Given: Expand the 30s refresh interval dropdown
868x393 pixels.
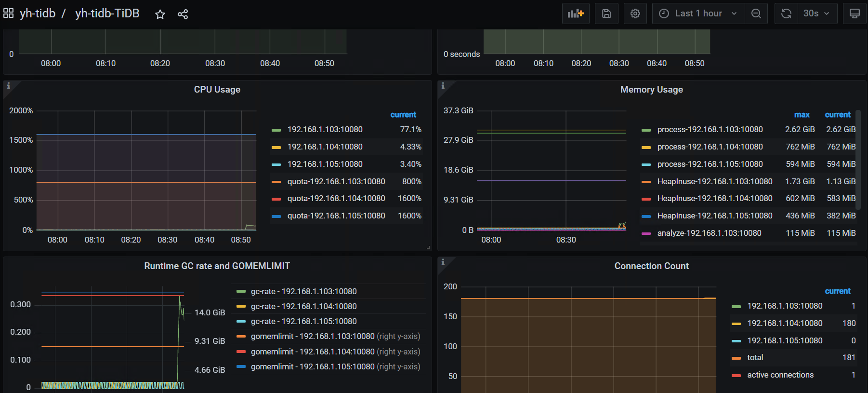Looking at the screenshot, I should coord(817,14).
